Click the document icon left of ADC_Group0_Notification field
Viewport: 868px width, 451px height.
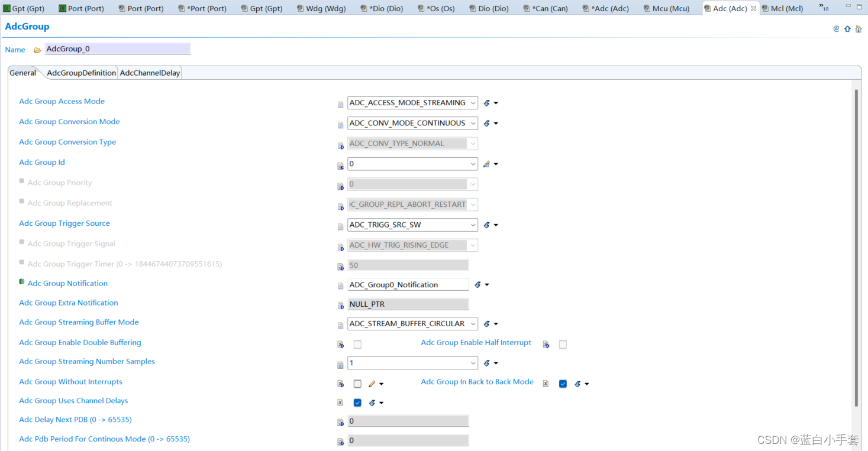340,286
